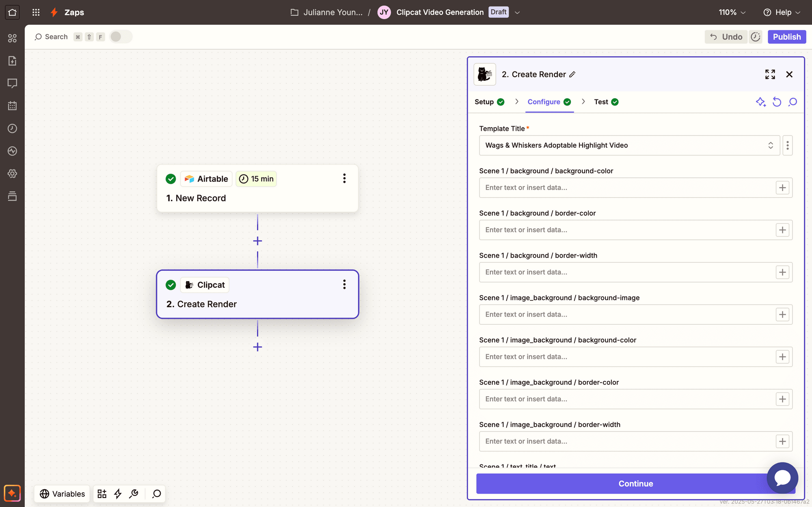This screenshot has width=812, height=507.
Task: Click the bottom toolbar lightning bolt icon
Action: click(118, 494)
